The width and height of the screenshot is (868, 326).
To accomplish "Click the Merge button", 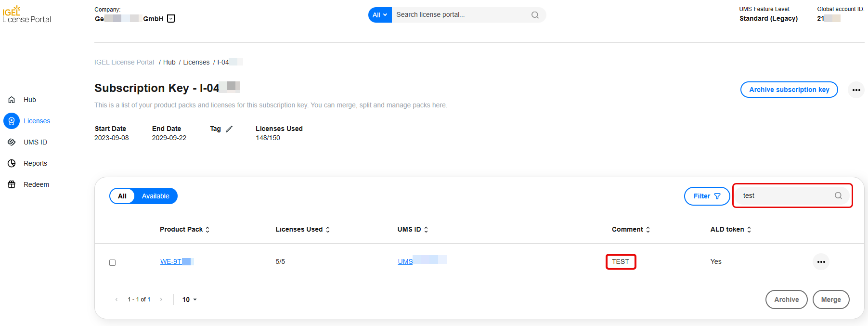I will pyautogui.click(x=831, y=300).
